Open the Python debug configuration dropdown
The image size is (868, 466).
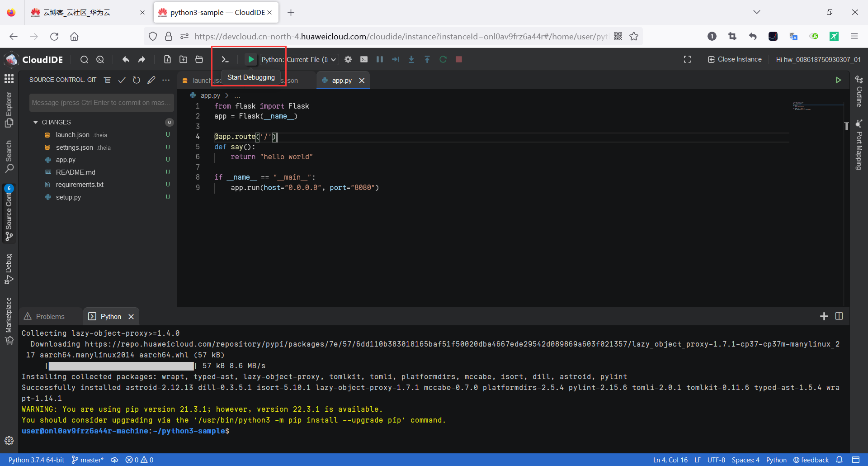pyautogui.click(x=299, y=59)
